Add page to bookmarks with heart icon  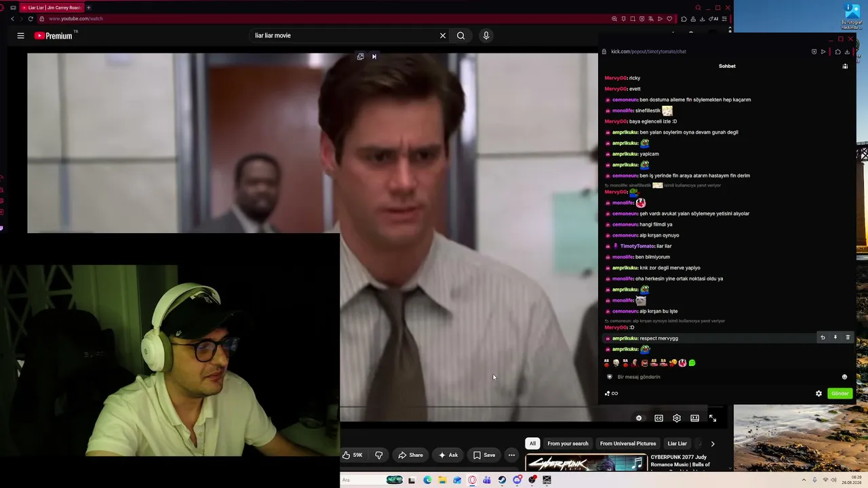click(x=669, y=19)
